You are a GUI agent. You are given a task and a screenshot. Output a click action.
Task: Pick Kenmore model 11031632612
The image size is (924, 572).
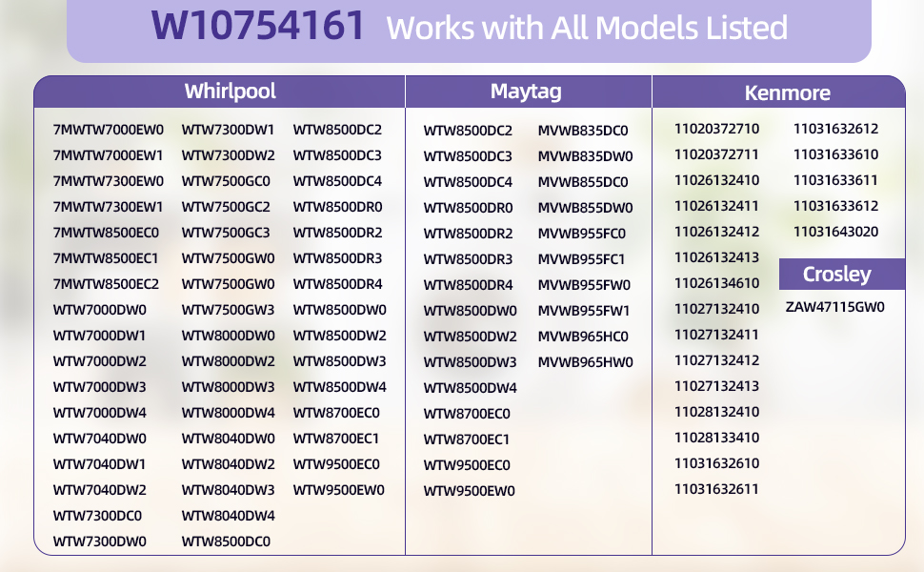835,129
